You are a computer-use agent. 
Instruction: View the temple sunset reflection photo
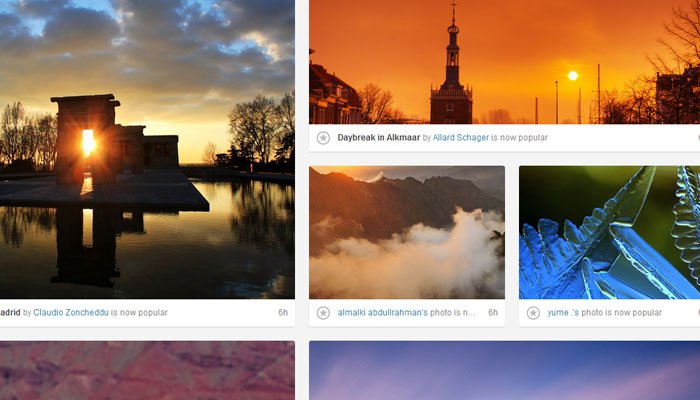147,149
